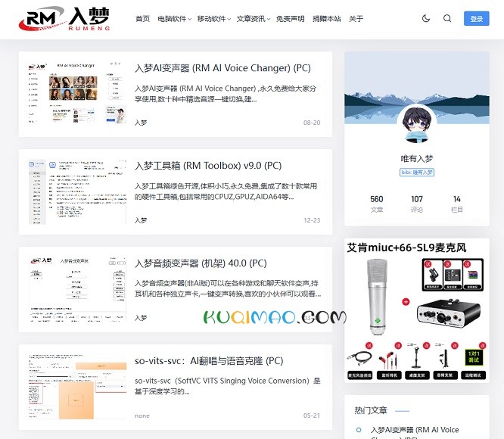Click the RM AI Voice Changer thumbnail
The image size is (504, 439).
click(x=77, y=94)
